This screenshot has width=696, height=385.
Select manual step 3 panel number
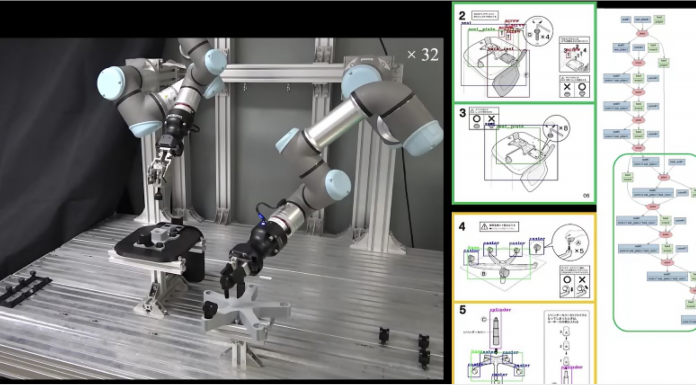click(463, 113)
